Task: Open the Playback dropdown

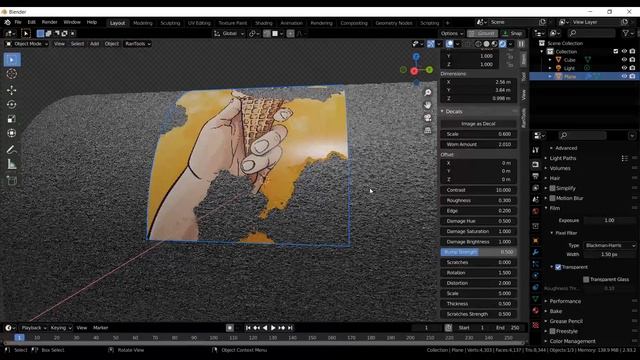Action: point(33,328)
